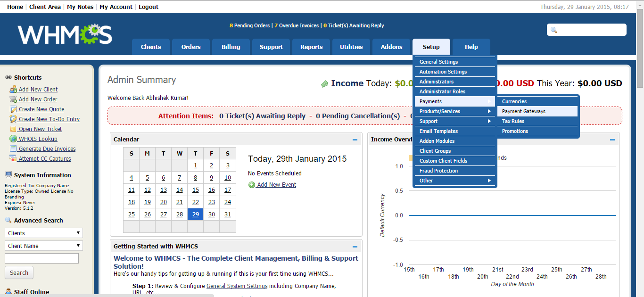The image size is (644, 297).
Task: Select Administrator Roles menu item
Action: 455,91
